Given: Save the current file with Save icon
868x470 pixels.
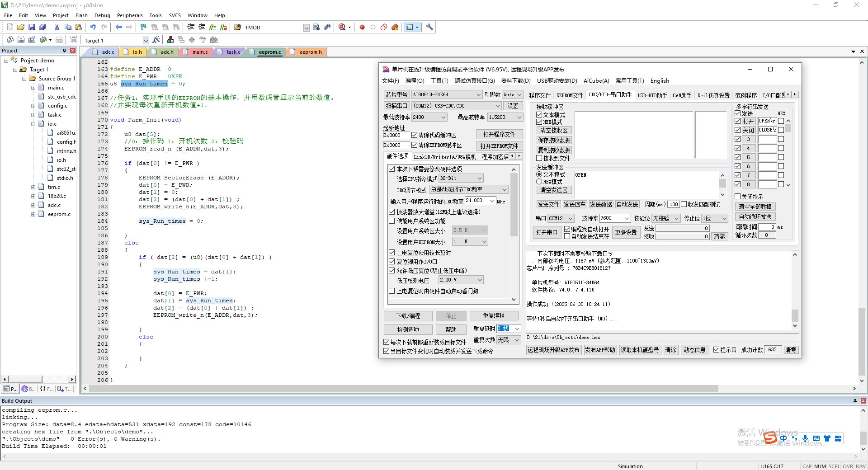Looking at the screenshot, I should click(x=32, y=27).
